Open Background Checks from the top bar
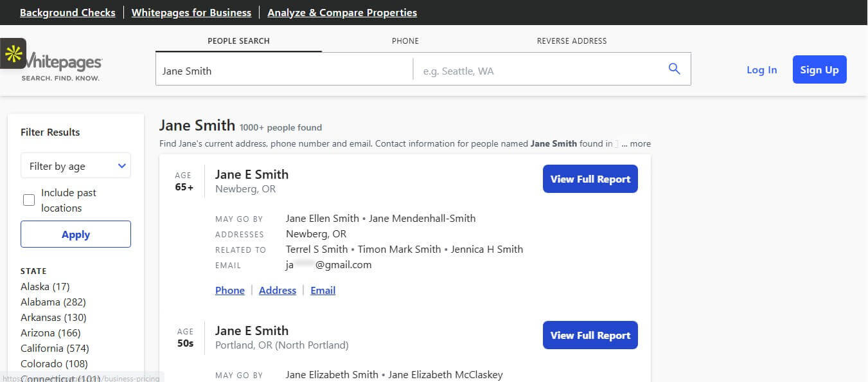This screenshot has height=382, width=868. pyautogui.click(x=67, y=12)
